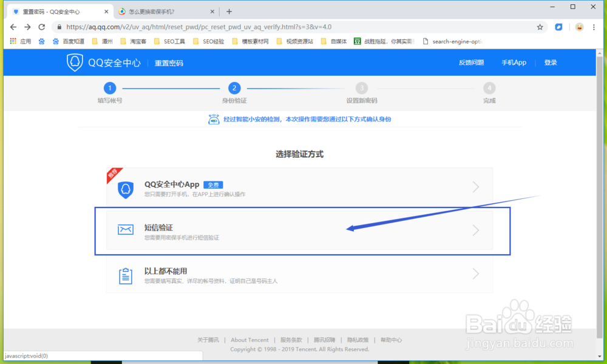Viewport: 607px width, 364px height.
Task: Open a new browser tab
Action: pos(229,12)
